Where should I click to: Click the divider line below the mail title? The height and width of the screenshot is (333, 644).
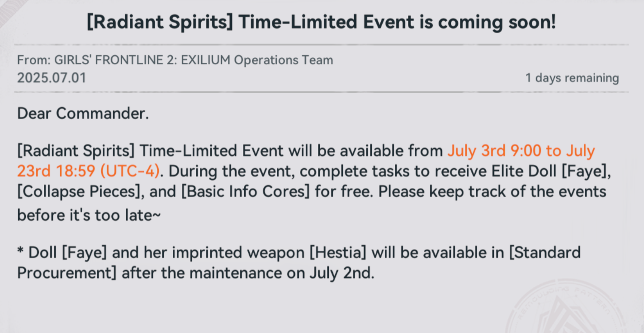(x=321, y=45)
